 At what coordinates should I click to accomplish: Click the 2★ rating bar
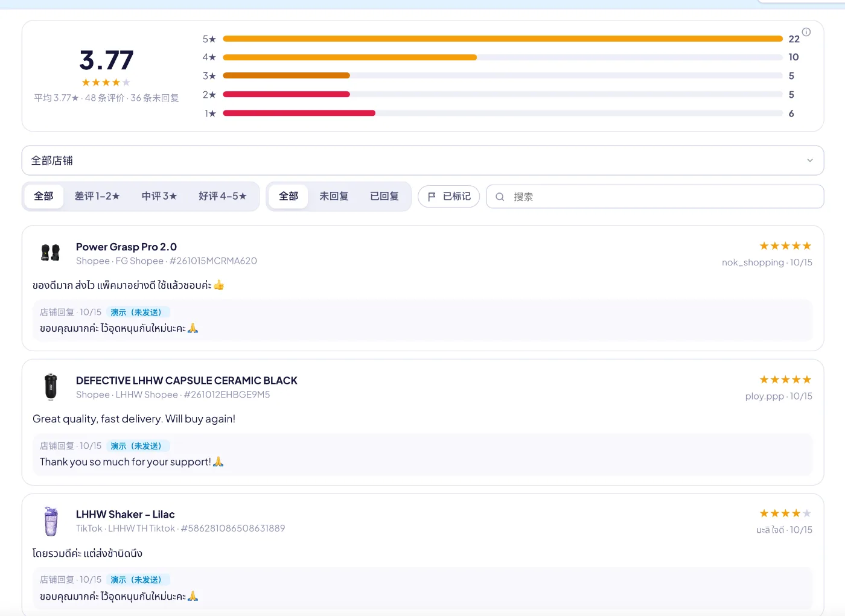tap(503, 94)
